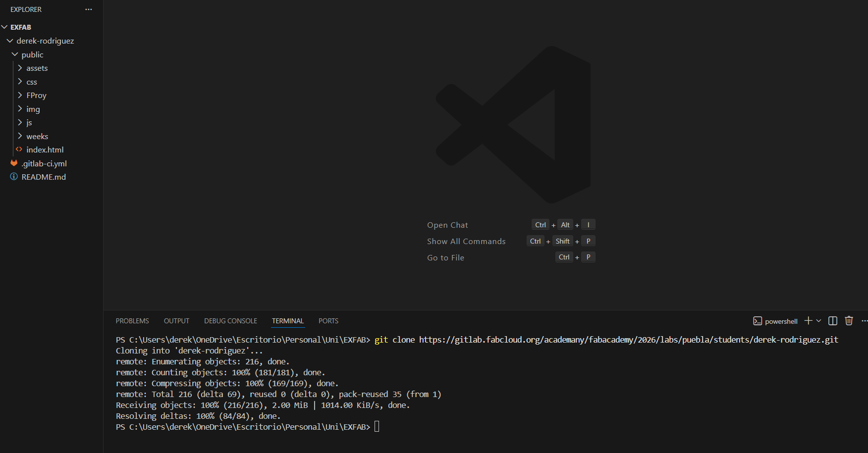The image size is (868, 453).
Task: Click the new terminal plus icon
Action: click(x=808, y=321)
